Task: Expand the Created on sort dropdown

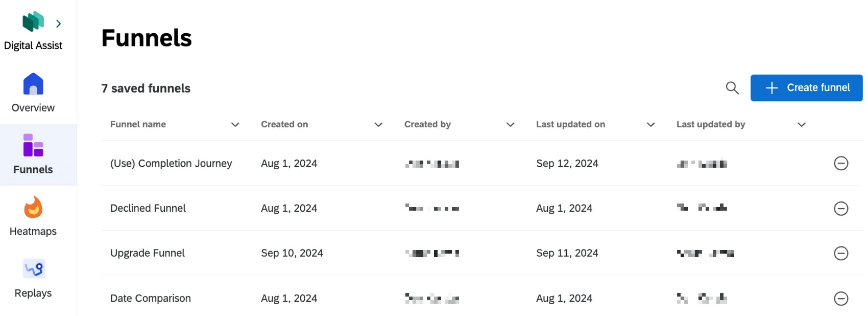Action: coord(378,124)
